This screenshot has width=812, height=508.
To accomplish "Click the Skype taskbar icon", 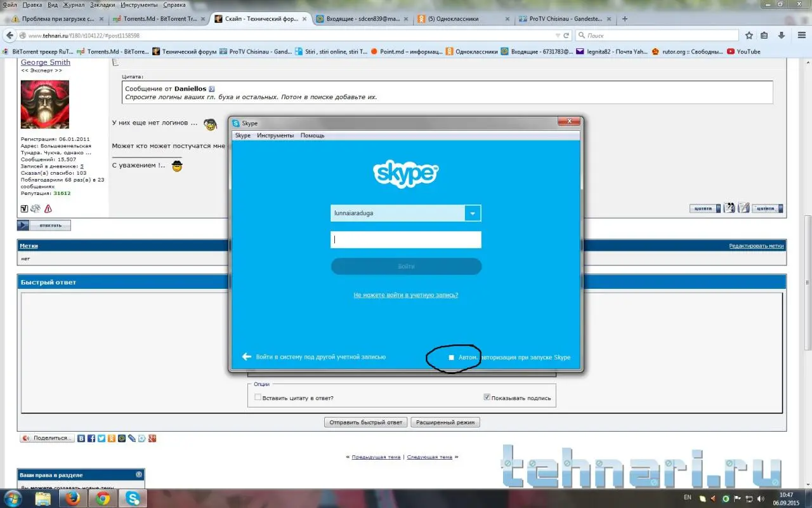I will [133, 498].
